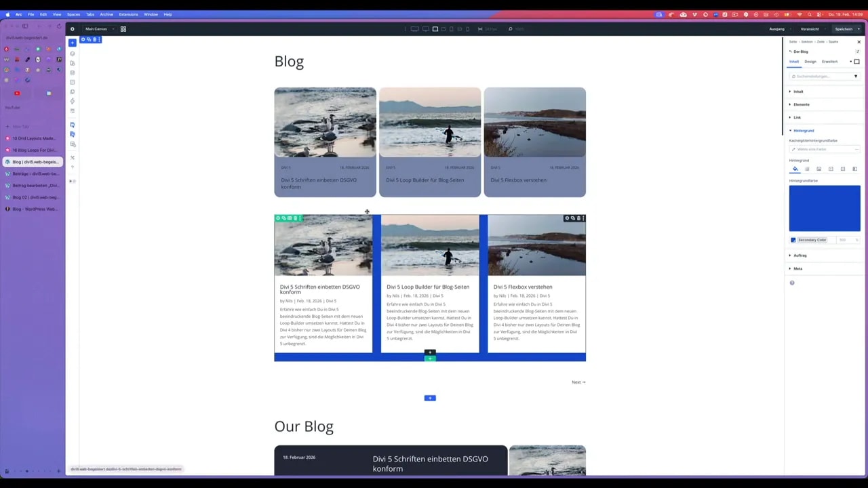Expand the Elemente section in the settings panel
This screenshot has height=488, width=868.
click(x=802, y=104)
